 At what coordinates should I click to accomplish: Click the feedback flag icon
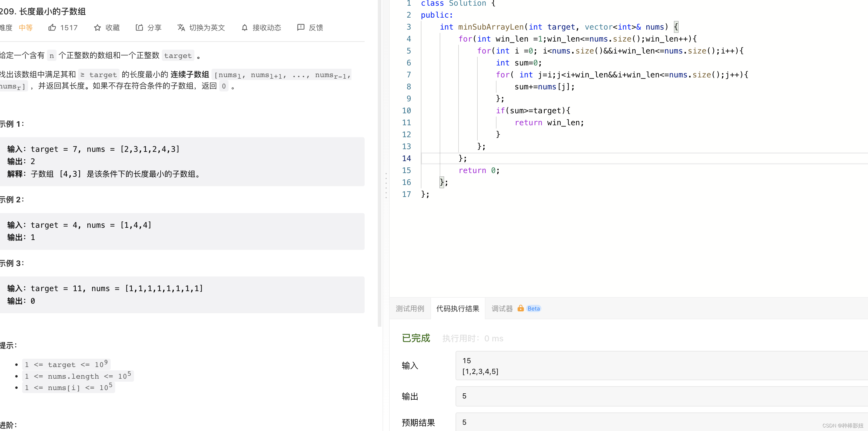tap(301, 27)
